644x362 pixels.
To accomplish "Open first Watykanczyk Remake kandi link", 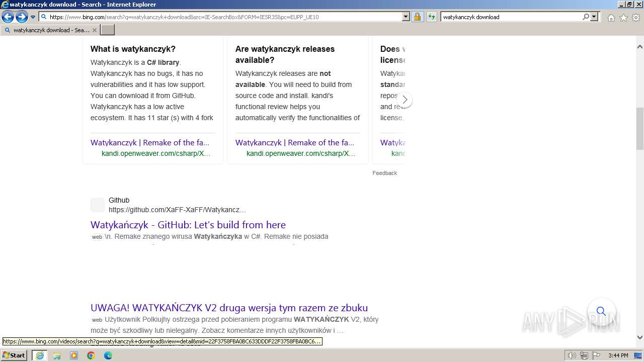I will point(150,142).
